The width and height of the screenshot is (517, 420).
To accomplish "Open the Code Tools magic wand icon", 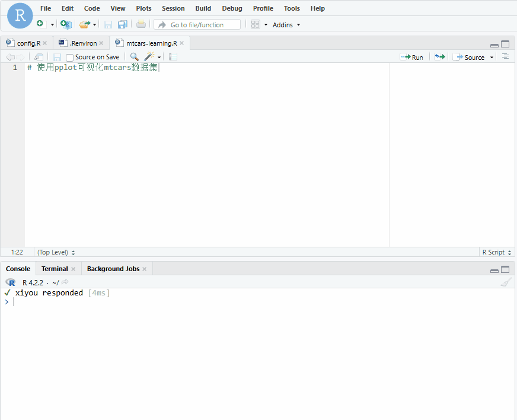I will pos(148,56).
